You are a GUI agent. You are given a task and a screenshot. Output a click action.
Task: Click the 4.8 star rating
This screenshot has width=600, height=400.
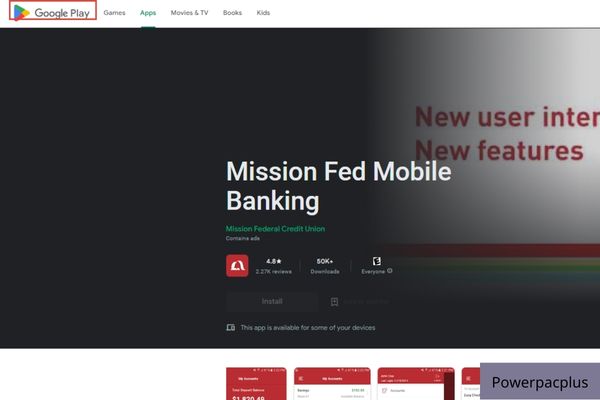tap(274, 261)
